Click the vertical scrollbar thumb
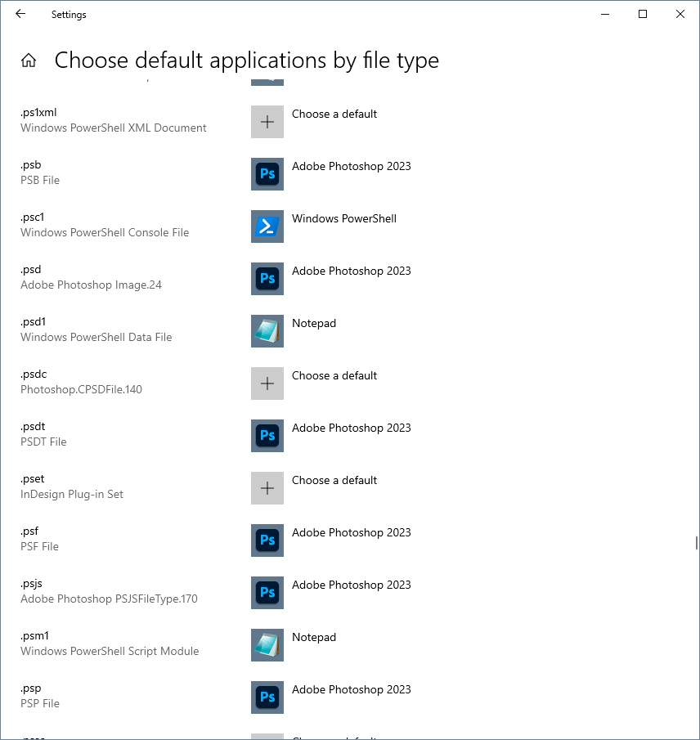 coord(696,543)
